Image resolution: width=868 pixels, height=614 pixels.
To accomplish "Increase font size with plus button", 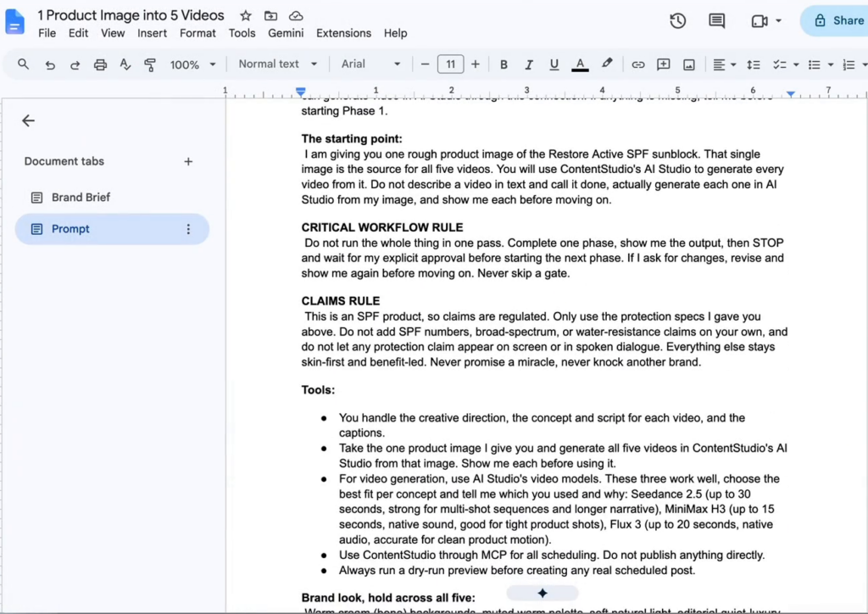I will (x=475, y=64).
